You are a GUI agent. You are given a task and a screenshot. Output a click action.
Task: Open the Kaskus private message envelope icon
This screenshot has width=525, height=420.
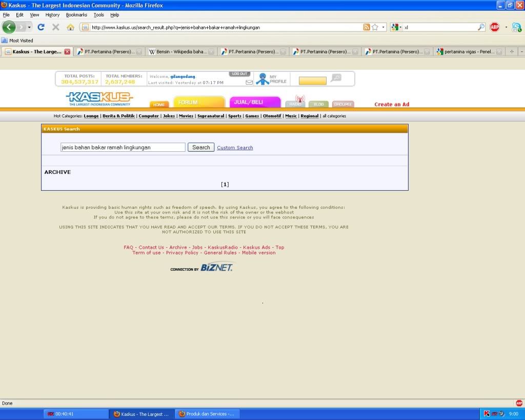click(x=249, y=83)
